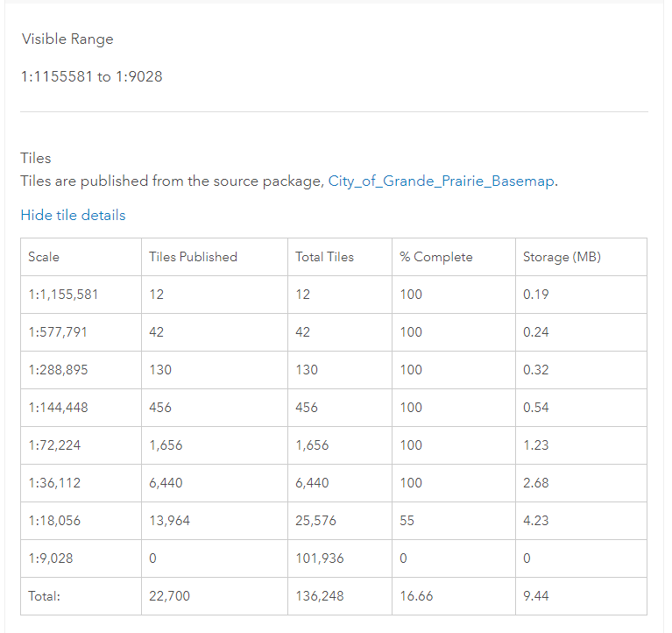The image size is (672, 633).
Task: Collapse table via Hide tile details
Action: pos(74,215)
